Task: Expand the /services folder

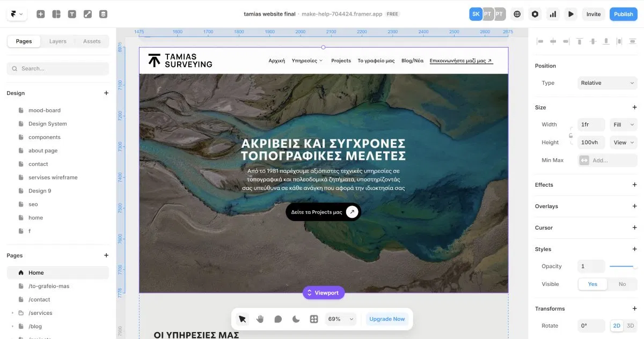Action: coord(12,313)
